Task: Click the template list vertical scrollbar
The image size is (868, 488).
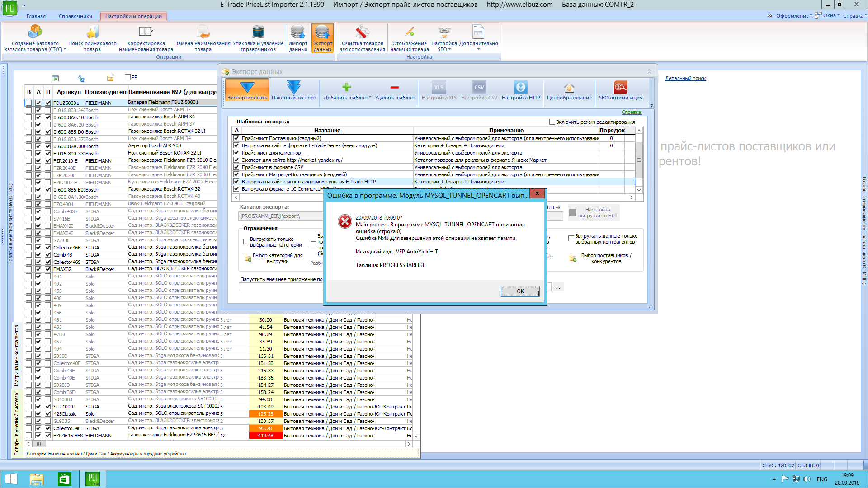Action: (x=639, y=160)
